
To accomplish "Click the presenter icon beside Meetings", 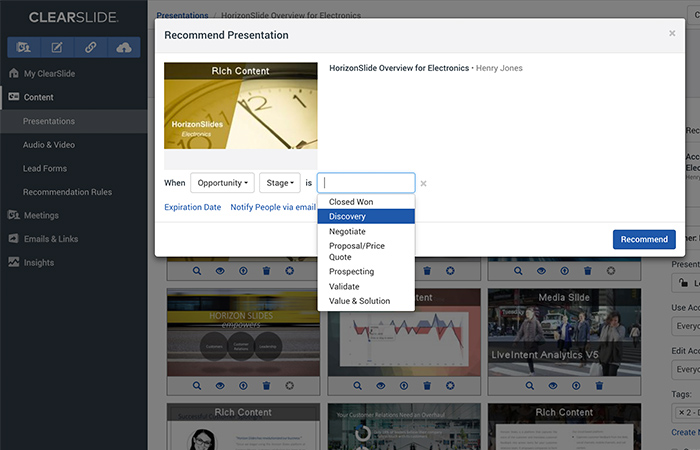I will tap(14, 215).
